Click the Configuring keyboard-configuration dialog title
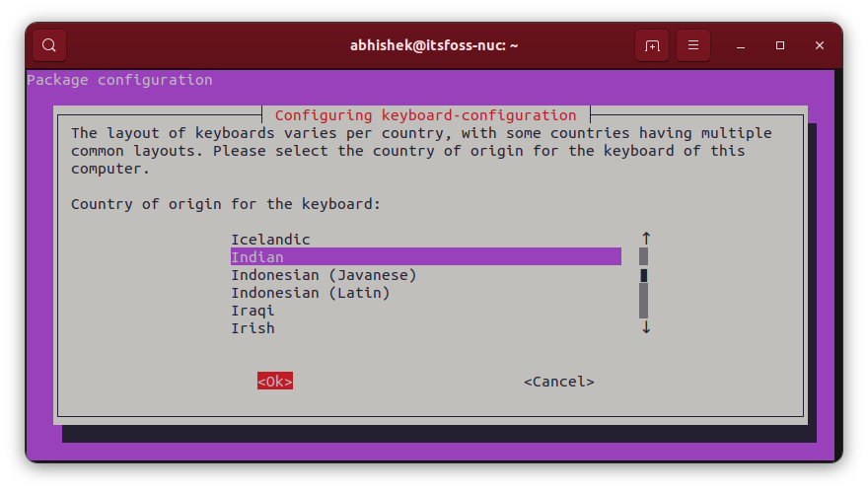This screenshot has width=868, height=491. pos(425,115)
